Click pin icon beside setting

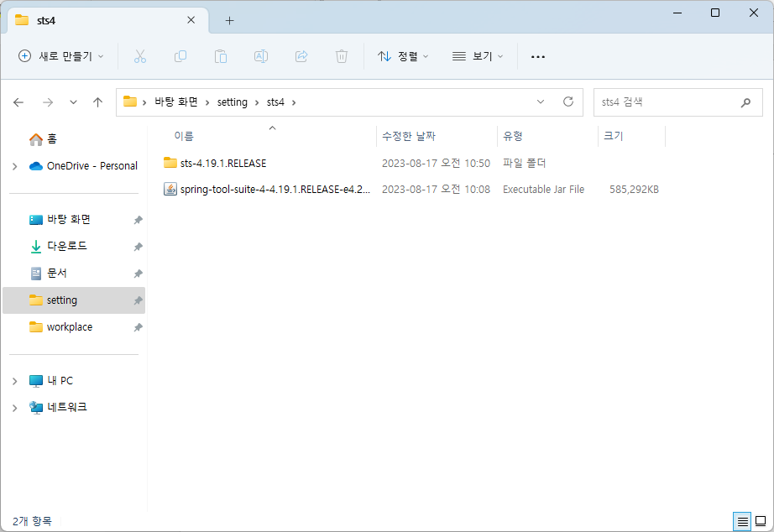point(139,300)
